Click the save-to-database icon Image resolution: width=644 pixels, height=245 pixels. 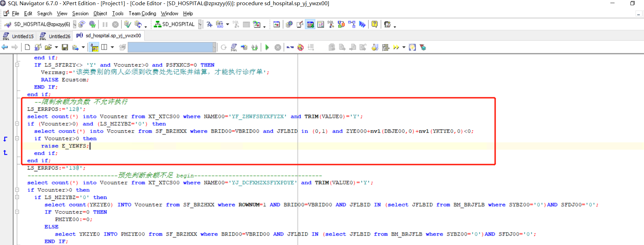[x=75, y=47]
